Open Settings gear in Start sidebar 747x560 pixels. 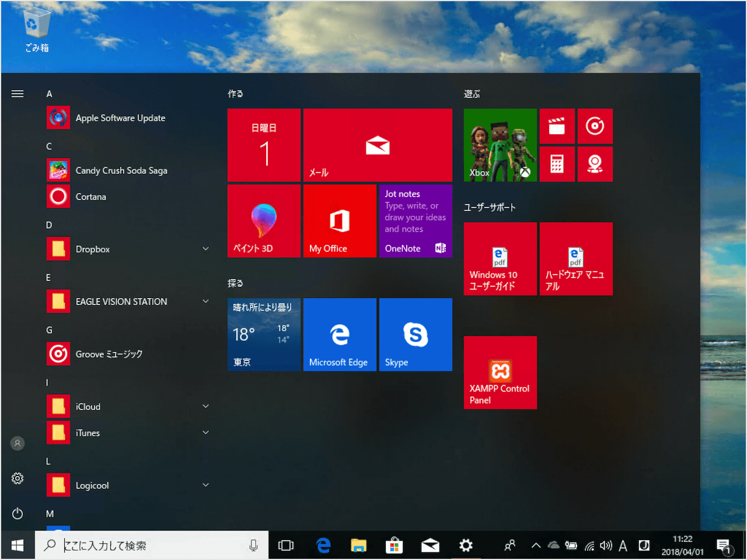tap(18, 478)
